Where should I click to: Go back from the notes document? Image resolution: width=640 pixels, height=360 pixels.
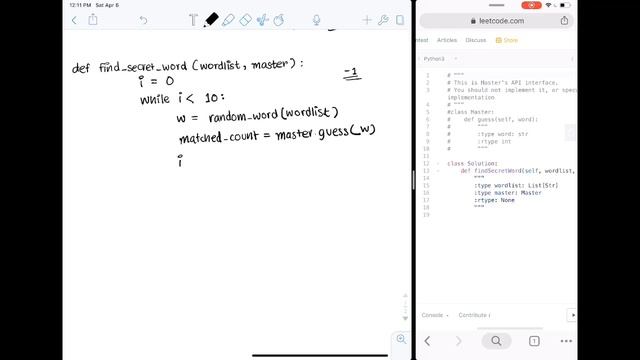click(74, 20)
